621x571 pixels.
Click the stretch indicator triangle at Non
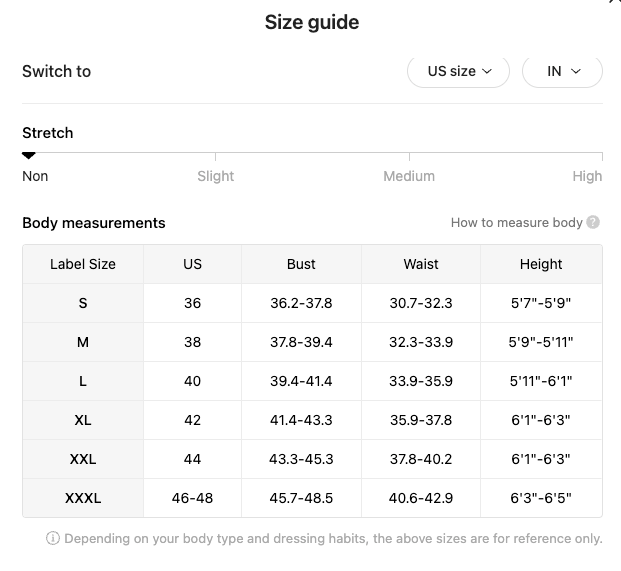29,156
